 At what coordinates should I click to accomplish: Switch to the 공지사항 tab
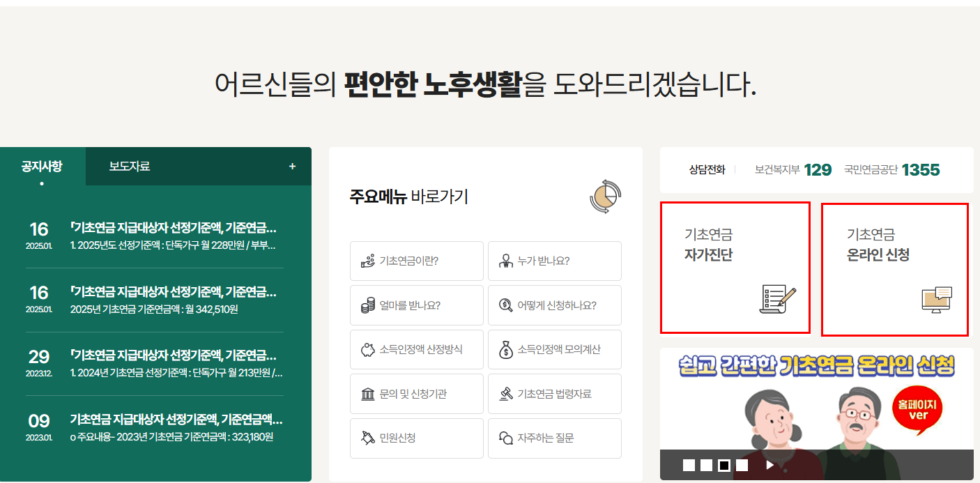(42, 166)
